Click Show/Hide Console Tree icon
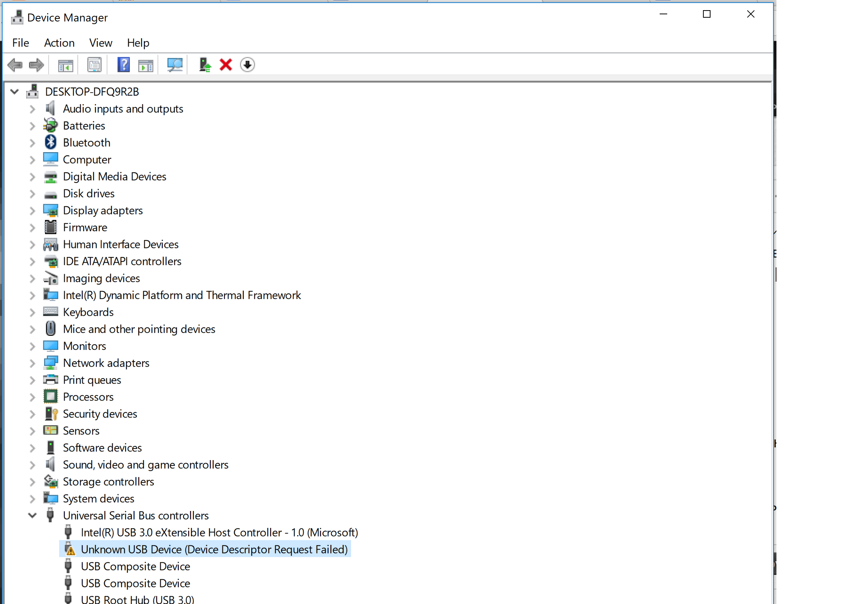 pyautogui.click(x=66, y=65)
